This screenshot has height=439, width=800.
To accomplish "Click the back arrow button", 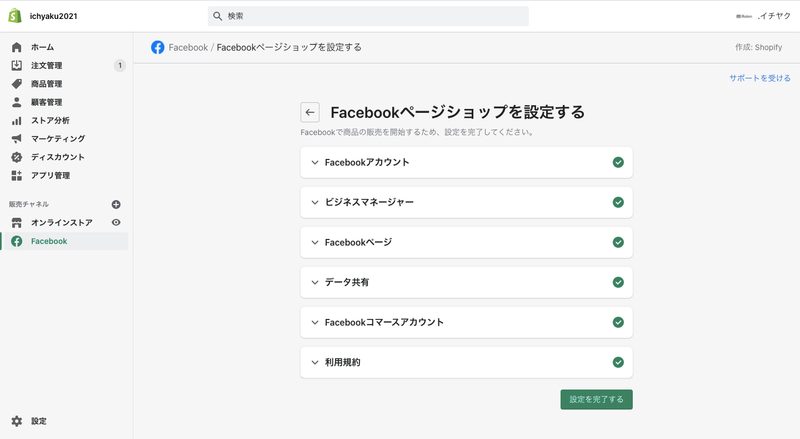I will [x=310, y=112].
